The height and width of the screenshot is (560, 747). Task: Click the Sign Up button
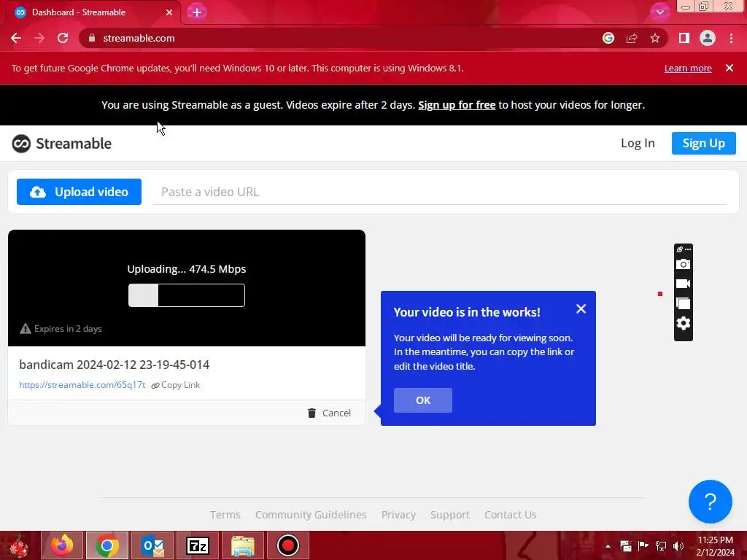[704, 144]
